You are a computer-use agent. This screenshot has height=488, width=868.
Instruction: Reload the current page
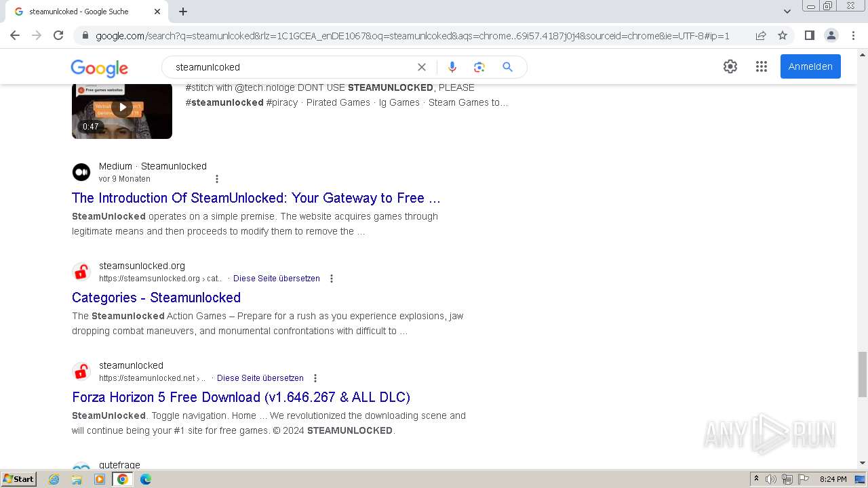pos(58,35)
